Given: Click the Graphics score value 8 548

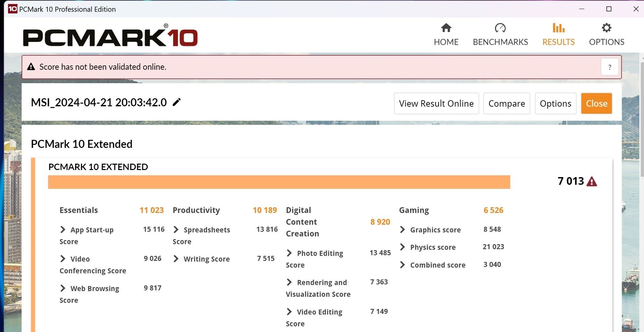Looking at the screenshot, I should 492,229.
